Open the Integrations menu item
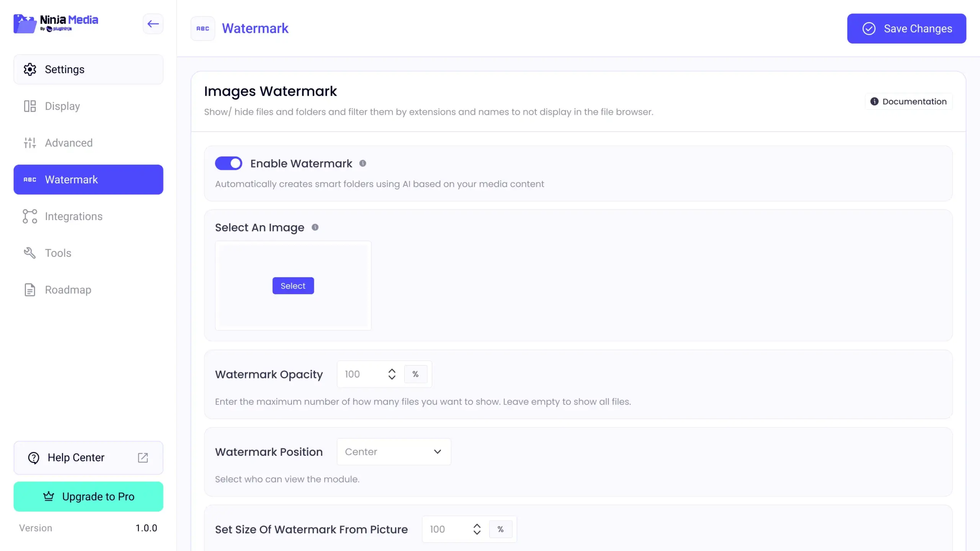Image resolution: width=980 pixels, height=551 pixels. [88, 216]
